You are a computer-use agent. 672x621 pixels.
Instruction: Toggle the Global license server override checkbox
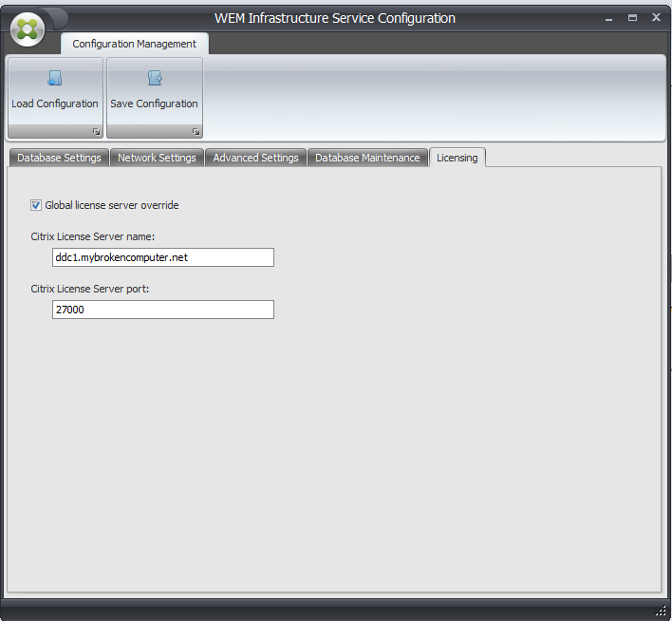pyautogui.click(x=36, y=205)
